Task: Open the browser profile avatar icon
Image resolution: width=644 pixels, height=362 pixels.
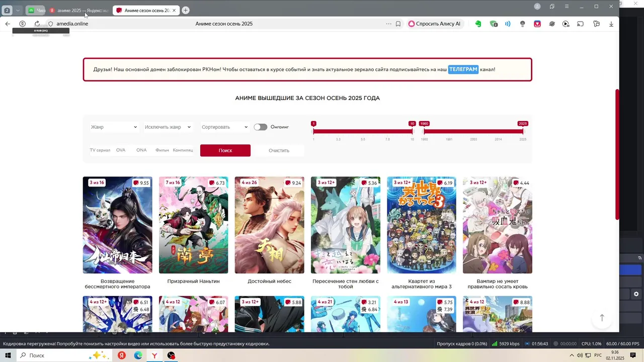Action: coord(537,7)
